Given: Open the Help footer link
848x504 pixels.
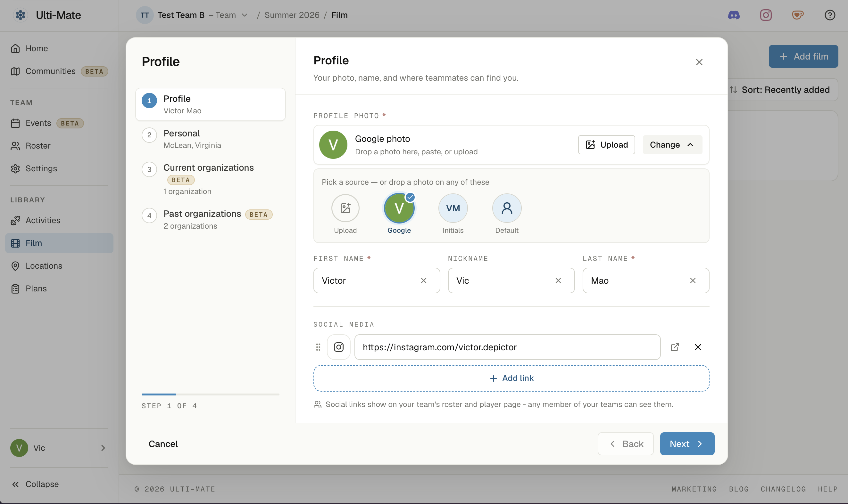Looking at the screenshot, I should coord(827,489).
